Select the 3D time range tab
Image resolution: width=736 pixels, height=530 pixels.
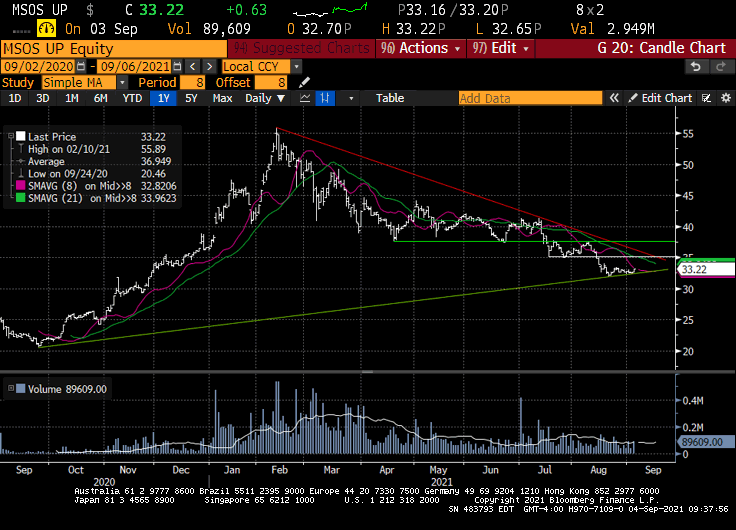pyautogui.click(x=43, y=98)
